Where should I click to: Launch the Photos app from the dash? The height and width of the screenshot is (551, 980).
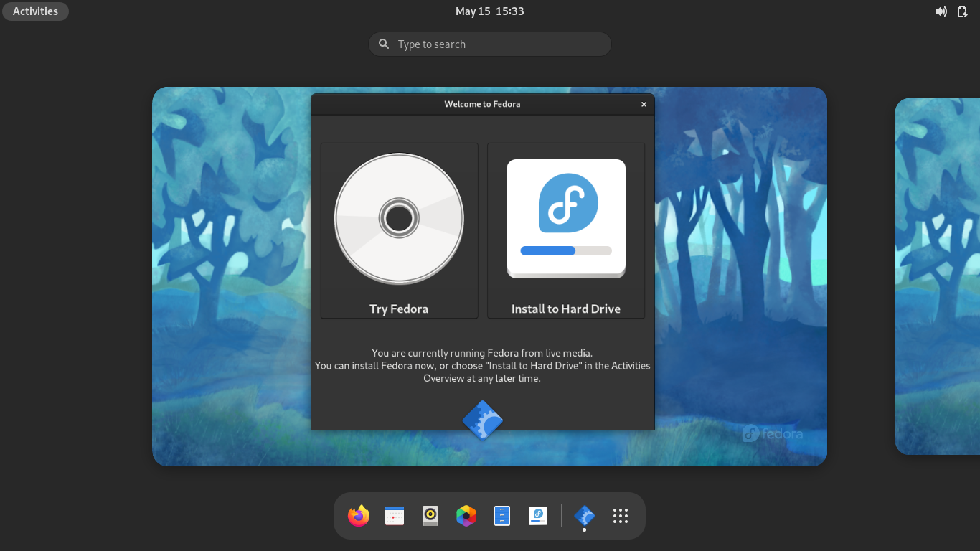point(466,516)
